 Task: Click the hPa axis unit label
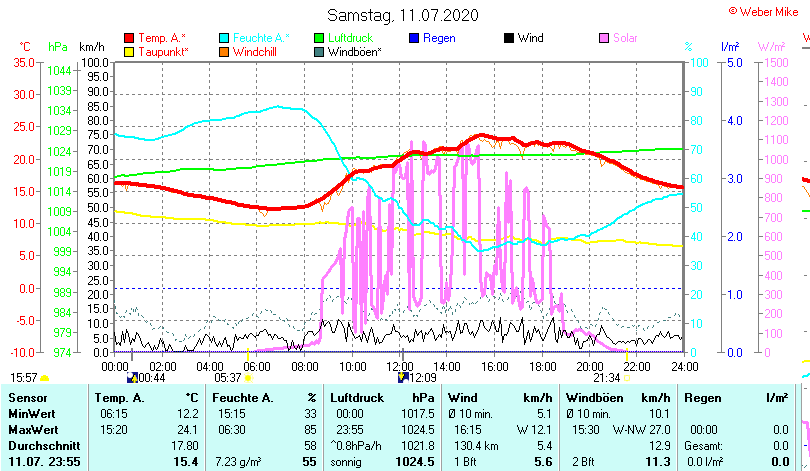coord(58,47)
